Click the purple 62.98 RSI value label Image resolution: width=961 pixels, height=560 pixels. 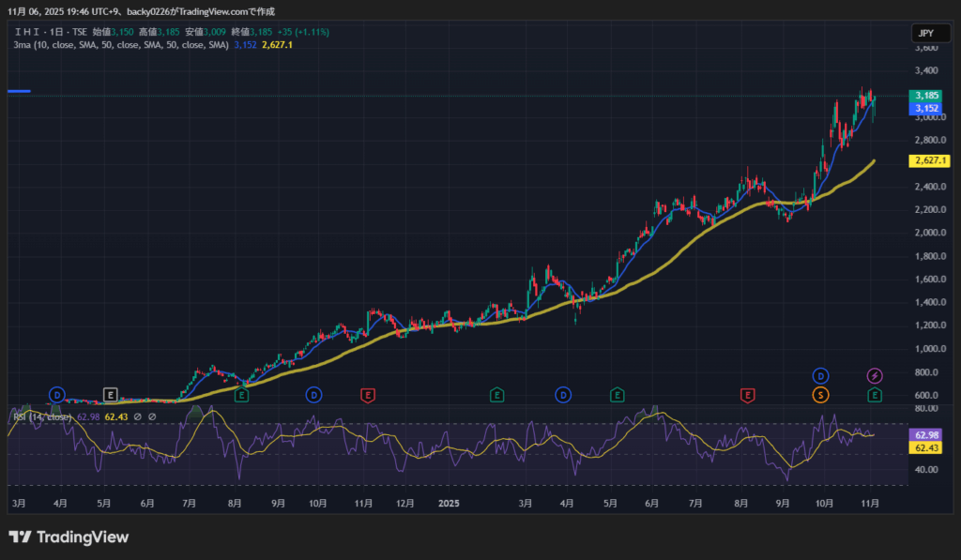tap(926, 435)
